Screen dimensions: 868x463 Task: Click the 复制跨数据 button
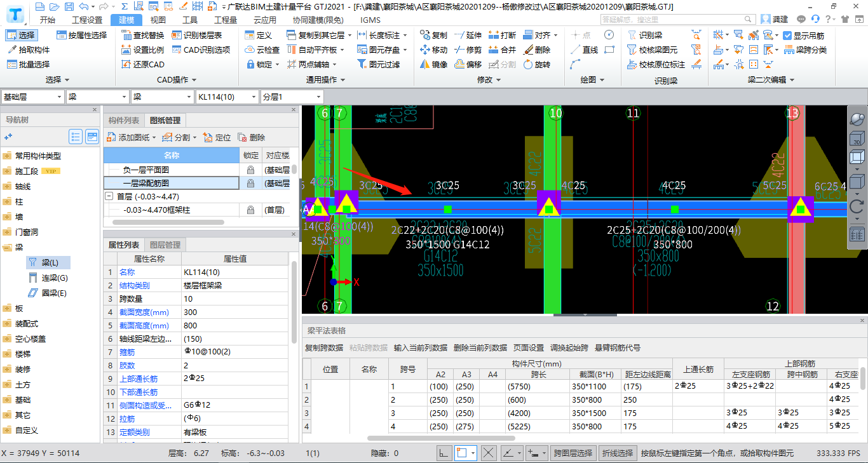324,347
